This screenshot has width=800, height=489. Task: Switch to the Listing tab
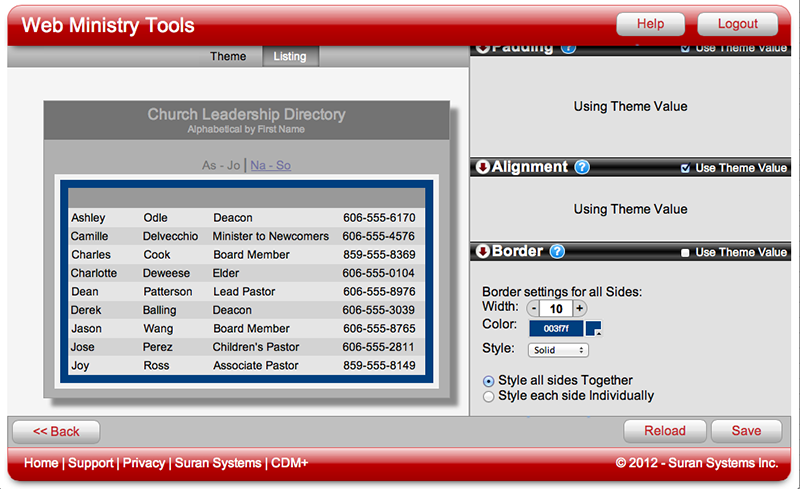[290, 57]
